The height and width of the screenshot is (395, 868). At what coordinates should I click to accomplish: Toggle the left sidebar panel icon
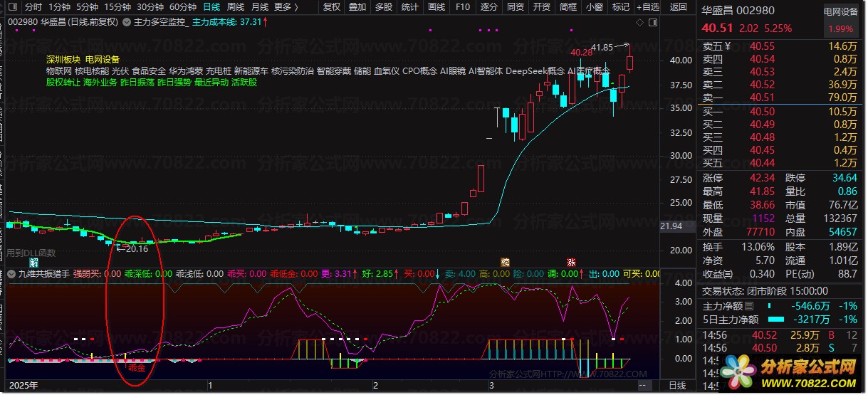click(11, 7)
